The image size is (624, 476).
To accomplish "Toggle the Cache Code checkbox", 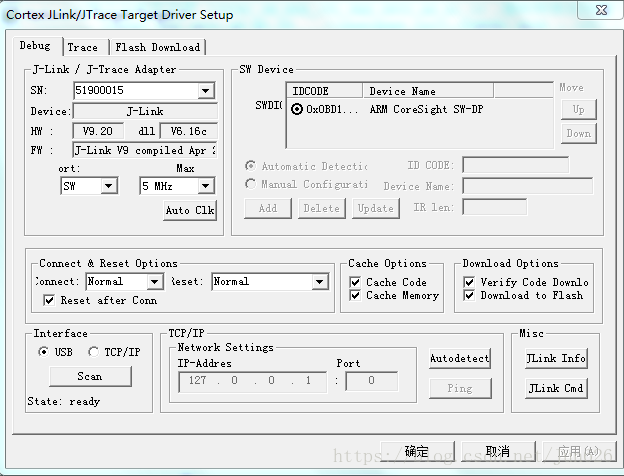I will 355,282.
